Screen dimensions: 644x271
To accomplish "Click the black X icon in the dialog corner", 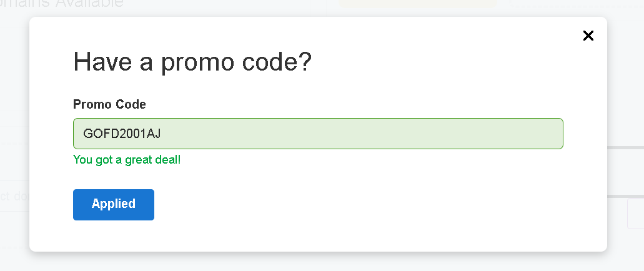I will pos(588,36).
